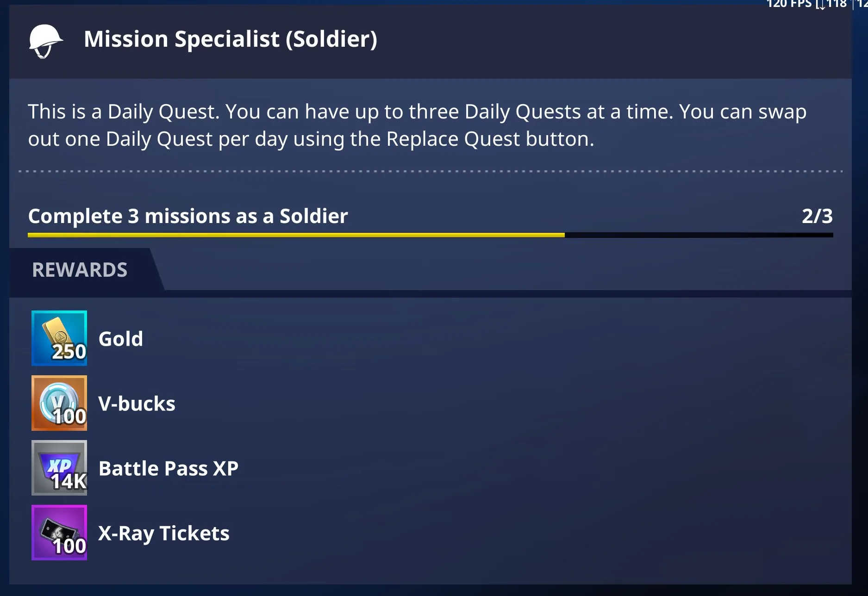868x596 pixels.
Task: Select the Complete 3 missions objective
Action: [188, 216]
